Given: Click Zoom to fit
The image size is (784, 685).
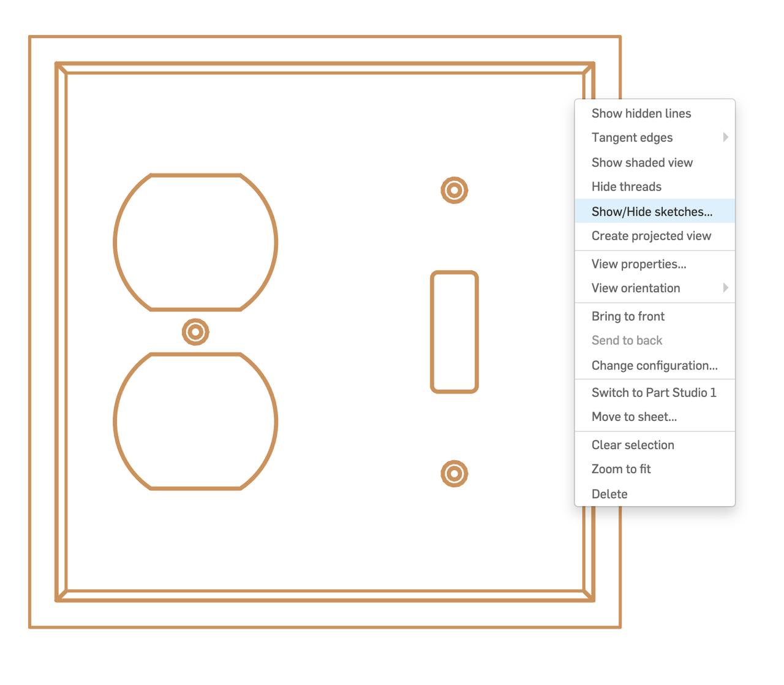Looking at the screenshot, I should [x=620, y=469].
